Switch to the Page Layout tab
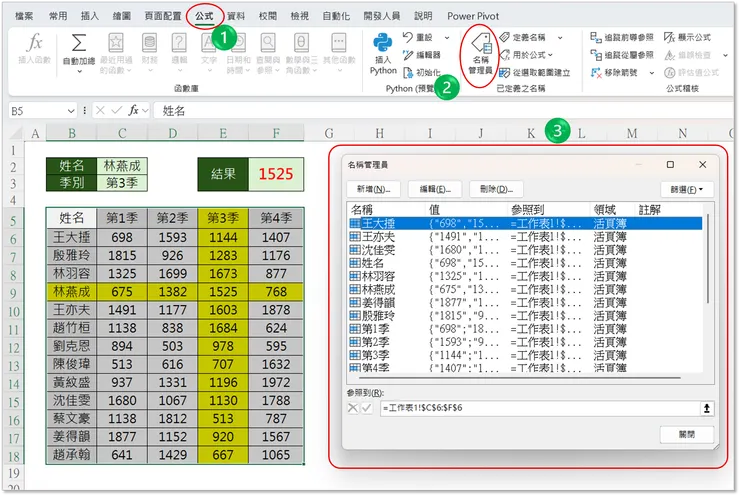The width and height of the screenshot is (740, 496). (x=163, y=16)
